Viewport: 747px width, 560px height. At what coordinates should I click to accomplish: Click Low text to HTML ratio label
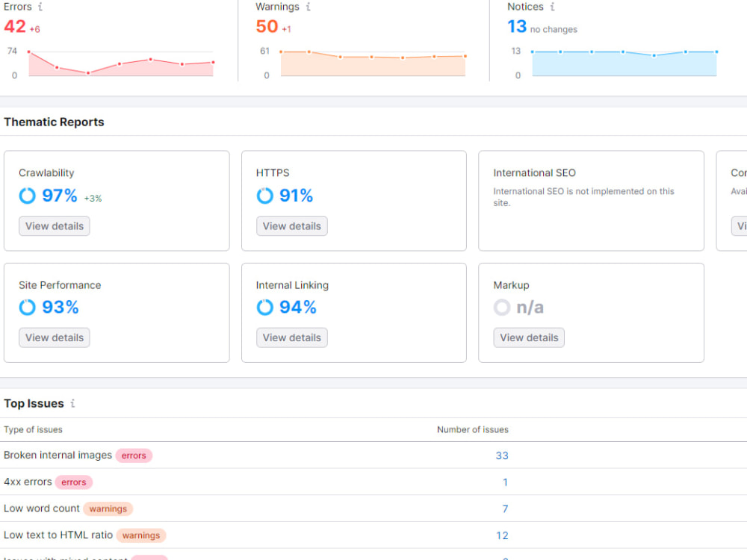[x=58, y=535]
